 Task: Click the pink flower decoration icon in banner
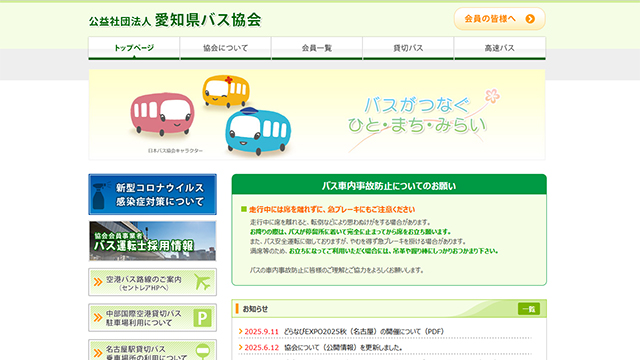coord(492,96)
